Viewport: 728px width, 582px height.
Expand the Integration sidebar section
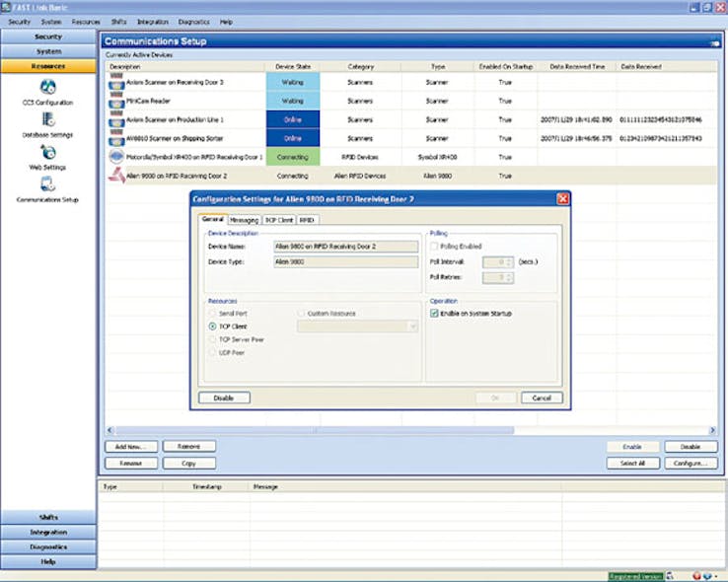point(48,532)
